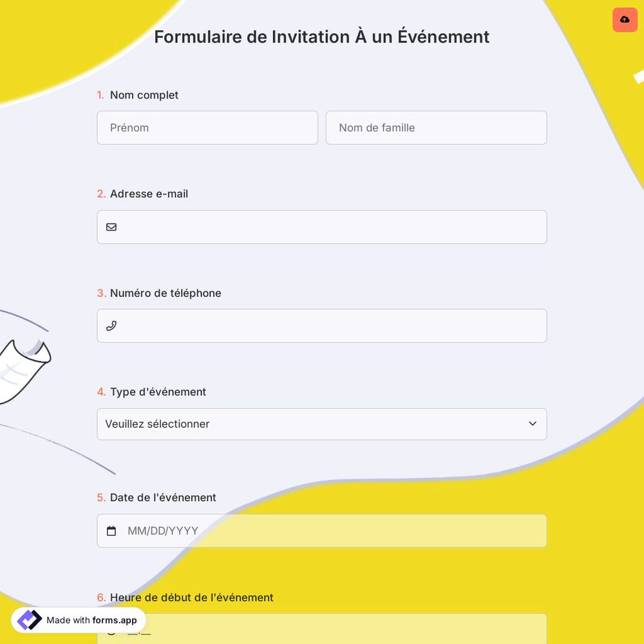The width and height of the screenshot is (644, 644).
Task: Click the clock icon in the time field
Action: coord(111,630)
